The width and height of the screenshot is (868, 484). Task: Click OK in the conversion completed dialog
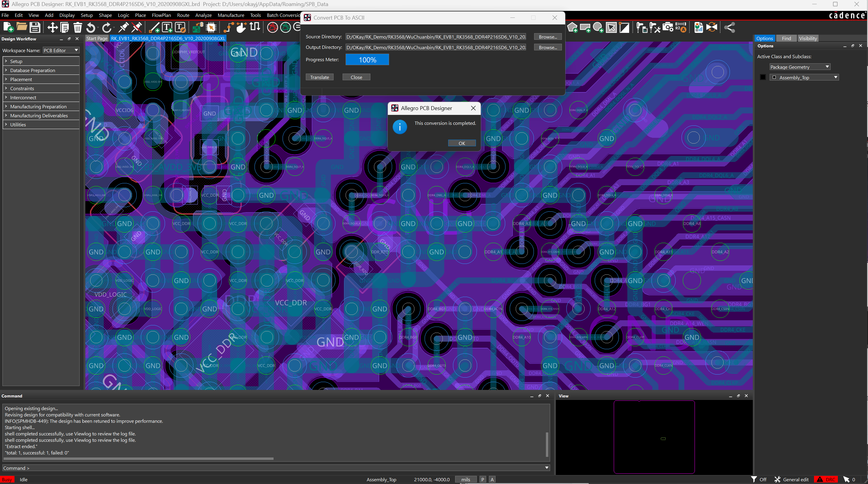[462, 143]
